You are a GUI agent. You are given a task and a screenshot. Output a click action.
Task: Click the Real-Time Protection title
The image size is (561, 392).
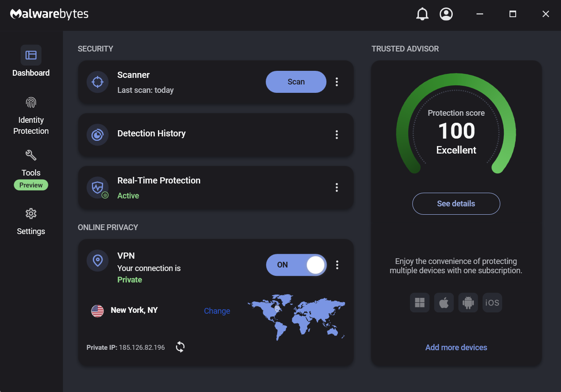point(159,180)
